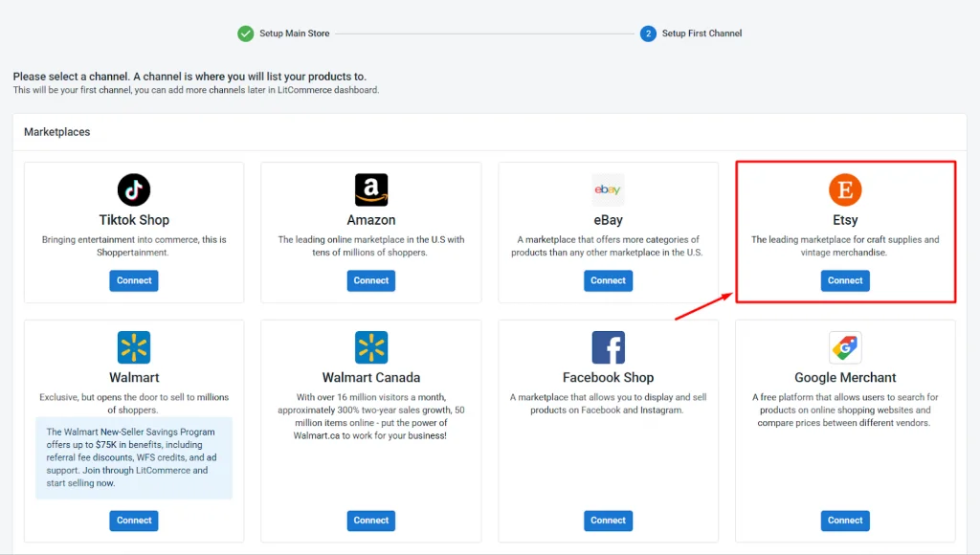Connect the Facebook Shop channel

click(x=608, y=521)
